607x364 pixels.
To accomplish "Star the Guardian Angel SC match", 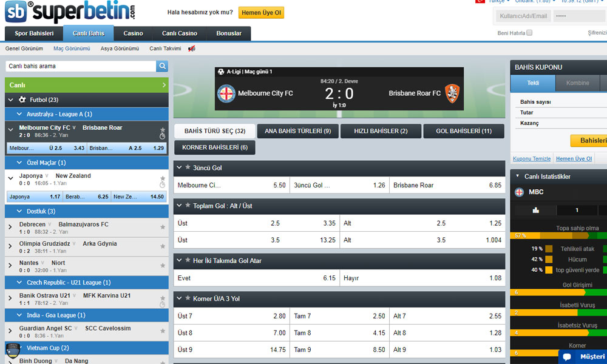I will click(163, 331).
